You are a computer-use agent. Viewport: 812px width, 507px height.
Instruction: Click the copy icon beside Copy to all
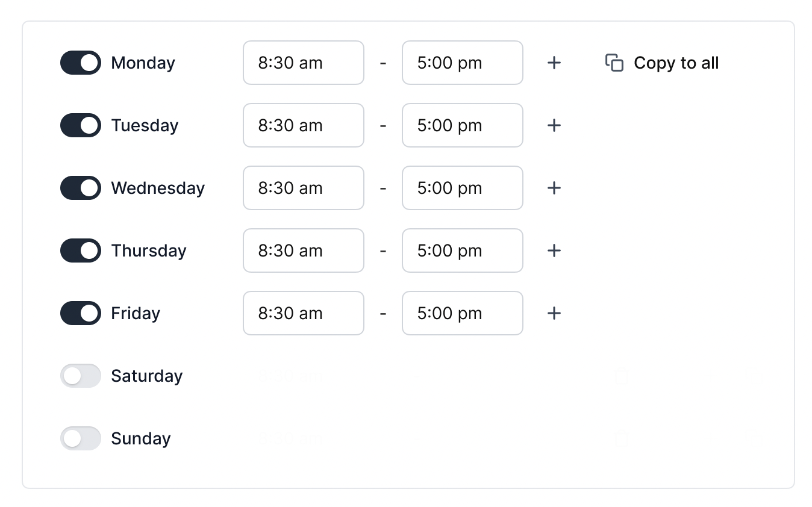(x=613, y=63)
